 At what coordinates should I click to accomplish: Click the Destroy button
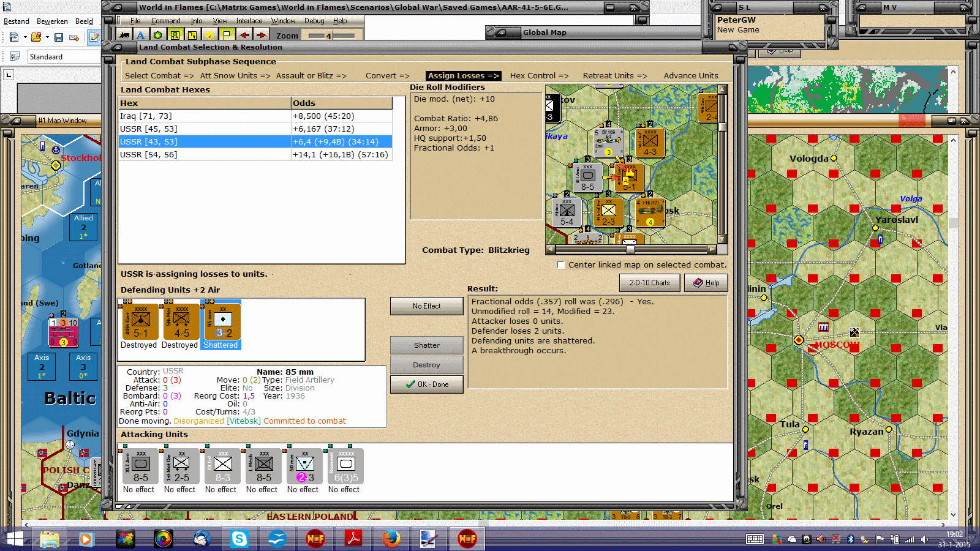point(427,365)
